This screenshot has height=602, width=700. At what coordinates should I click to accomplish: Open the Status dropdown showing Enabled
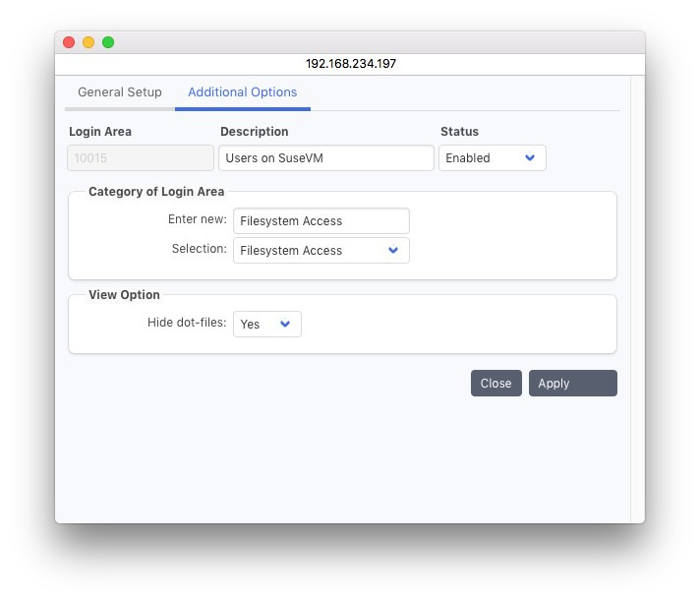point(492,157)
